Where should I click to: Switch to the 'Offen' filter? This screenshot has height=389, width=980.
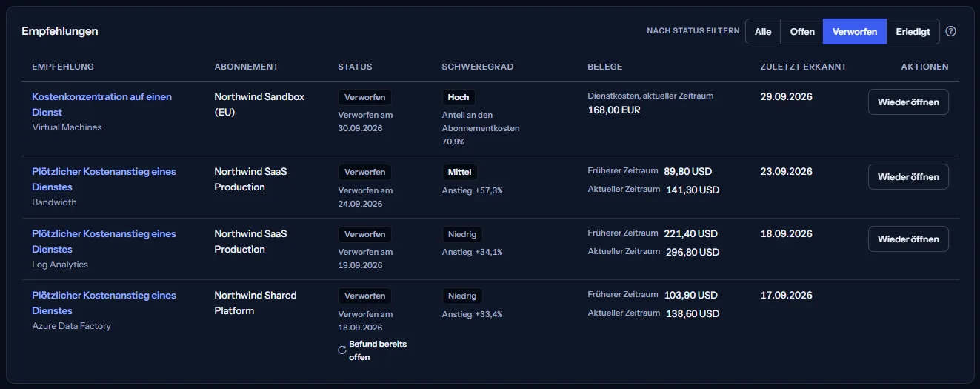coord(802,32)
